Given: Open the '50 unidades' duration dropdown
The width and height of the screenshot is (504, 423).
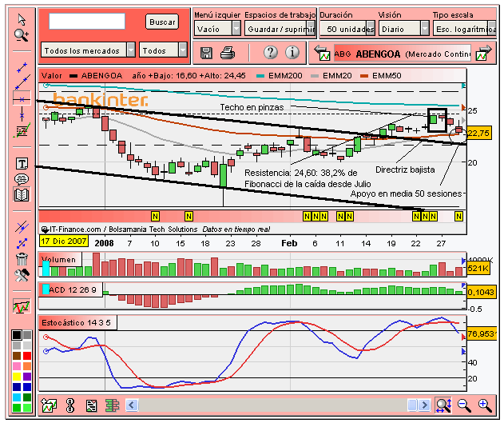Looking at the screenshot, I should [347, 29].
